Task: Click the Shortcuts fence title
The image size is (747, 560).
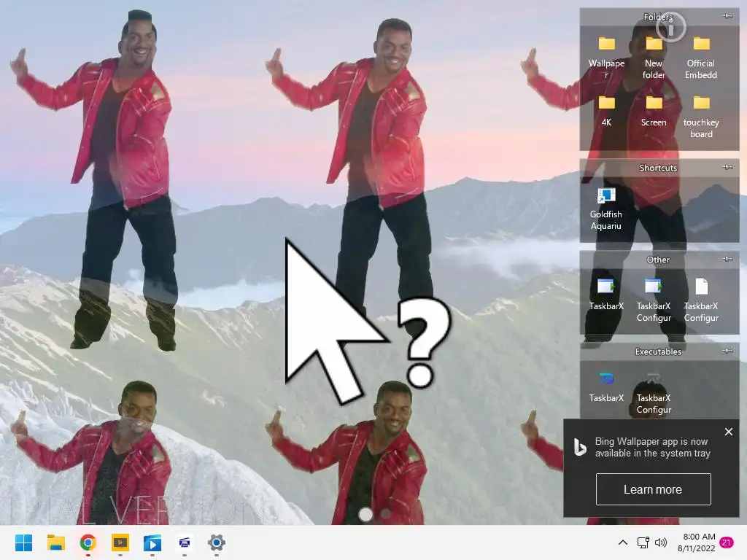Action: tap(658, 168)
